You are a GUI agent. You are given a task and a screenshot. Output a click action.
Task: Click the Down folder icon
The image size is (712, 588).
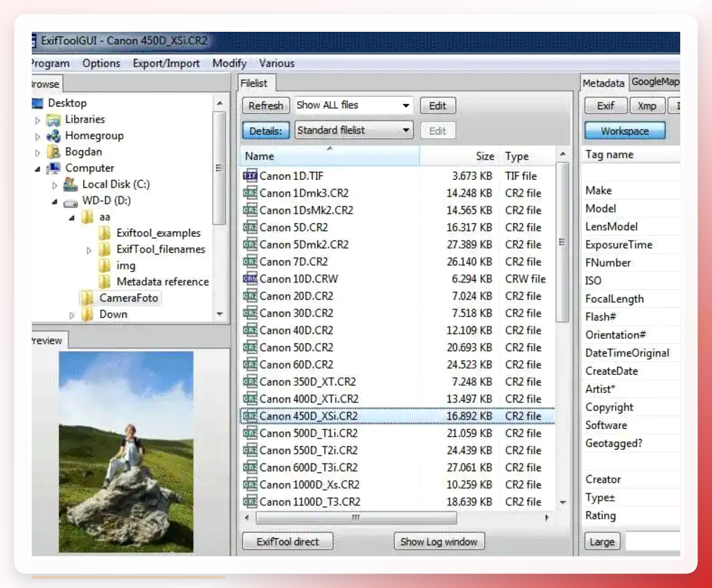coord(87,314)
